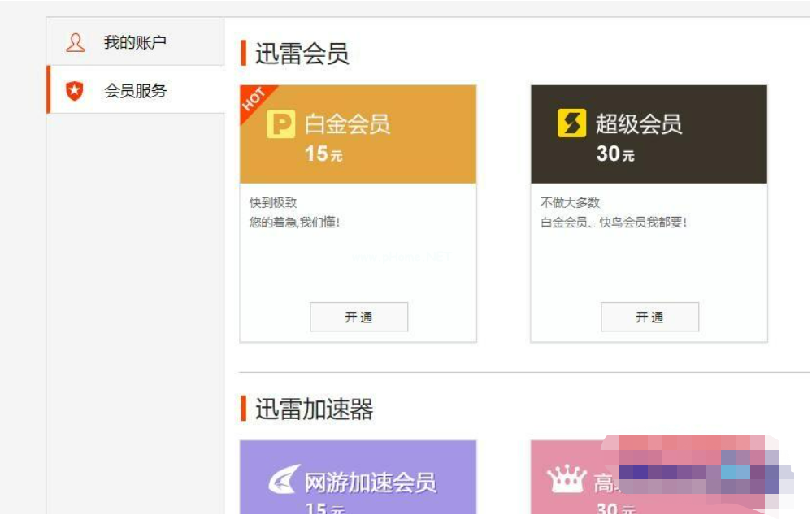Click the 迅雷加速器 section heading

pyautogui.click(x=314, y=409)
